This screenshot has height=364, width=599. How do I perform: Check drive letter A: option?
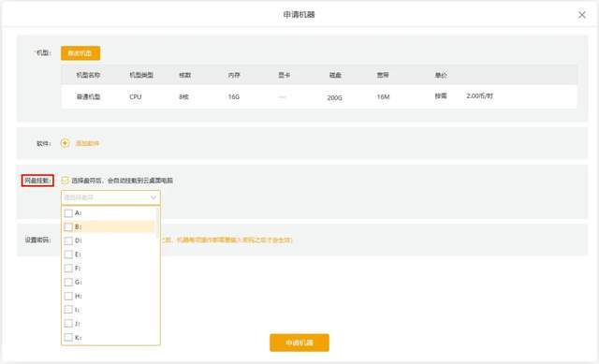pyautogui.click(x=68, y=212)
